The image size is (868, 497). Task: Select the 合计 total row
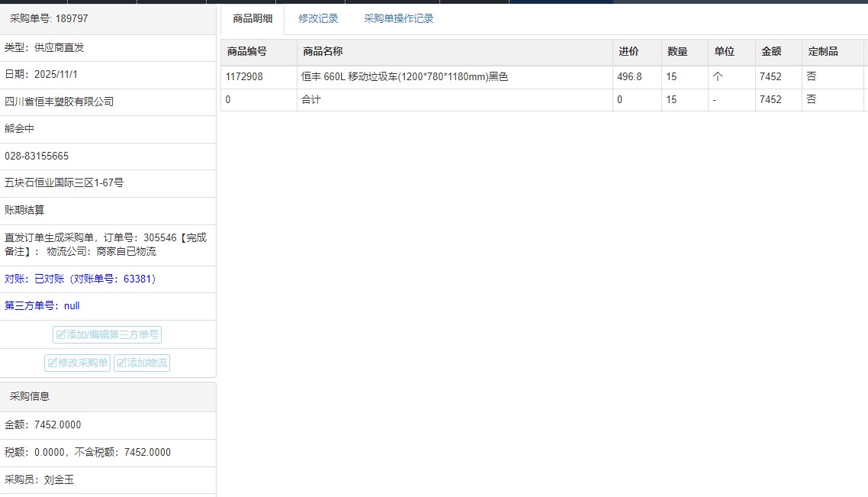tap(311, 100)
